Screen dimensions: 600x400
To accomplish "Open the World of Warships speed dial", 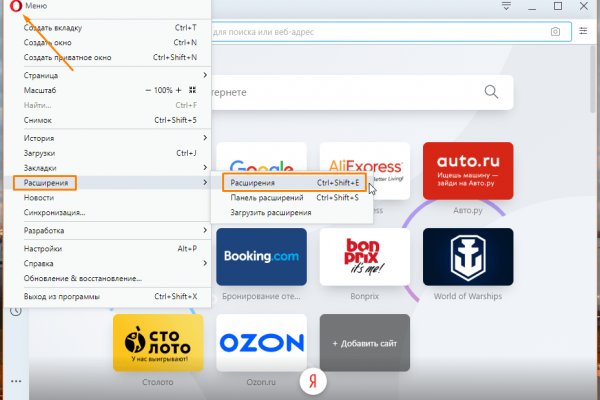I will tap(468, 257).
